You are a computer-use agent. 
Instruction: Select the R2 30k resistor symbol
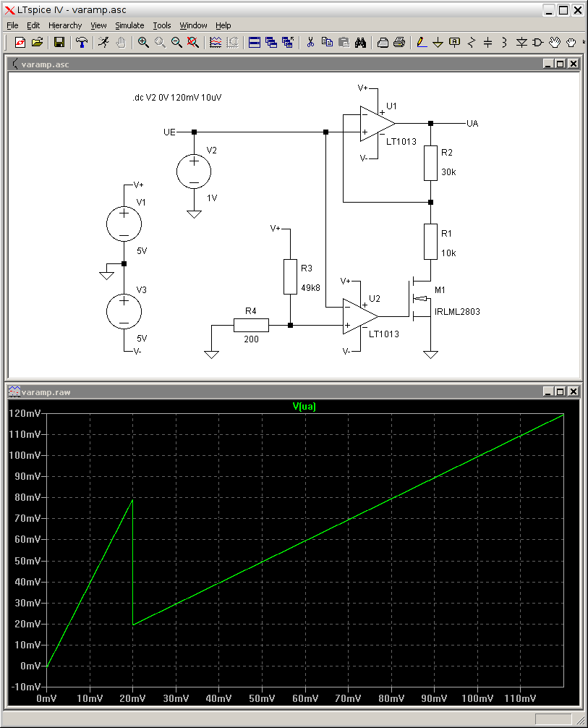(x=430, y=163)
